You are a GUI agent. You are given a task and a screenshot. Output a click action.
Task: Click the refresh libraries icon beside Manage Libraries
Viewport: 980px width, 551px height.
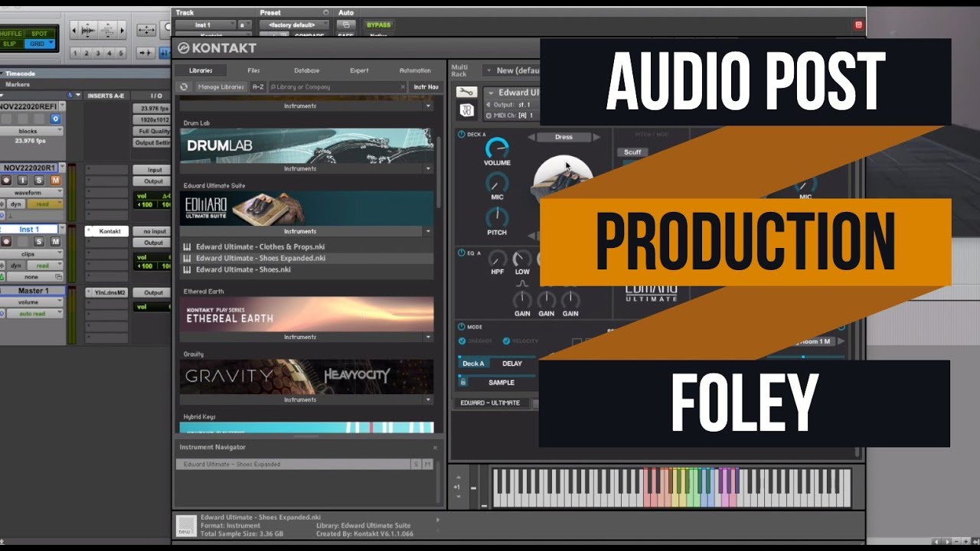point(184,87)
